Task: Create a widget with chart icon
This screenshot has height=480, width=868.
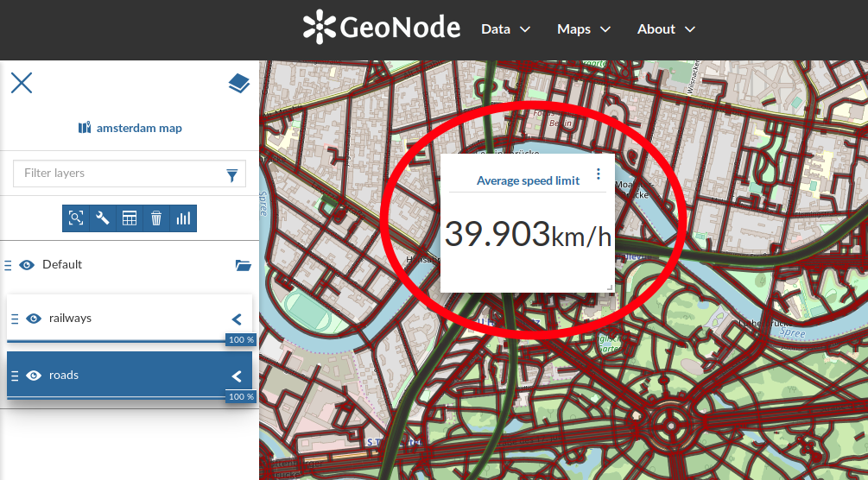Action: pos(183,218)
